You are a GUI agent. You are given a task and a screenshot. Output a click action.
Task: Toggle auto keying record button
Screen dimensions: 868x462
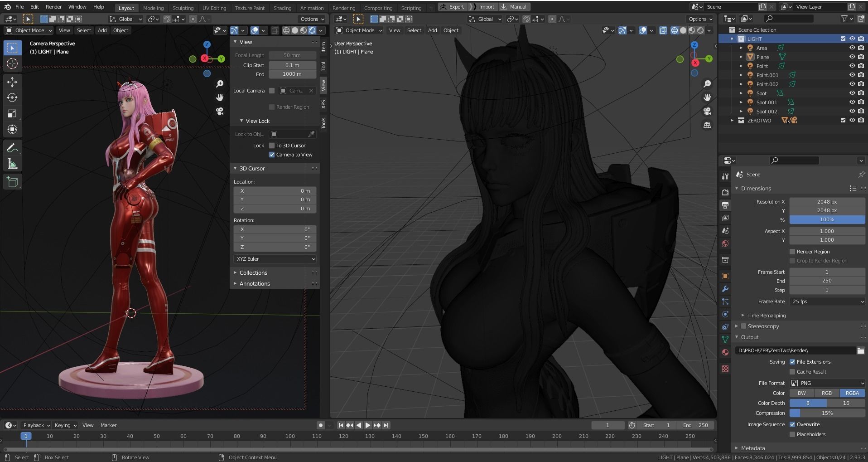click(321, 425)
